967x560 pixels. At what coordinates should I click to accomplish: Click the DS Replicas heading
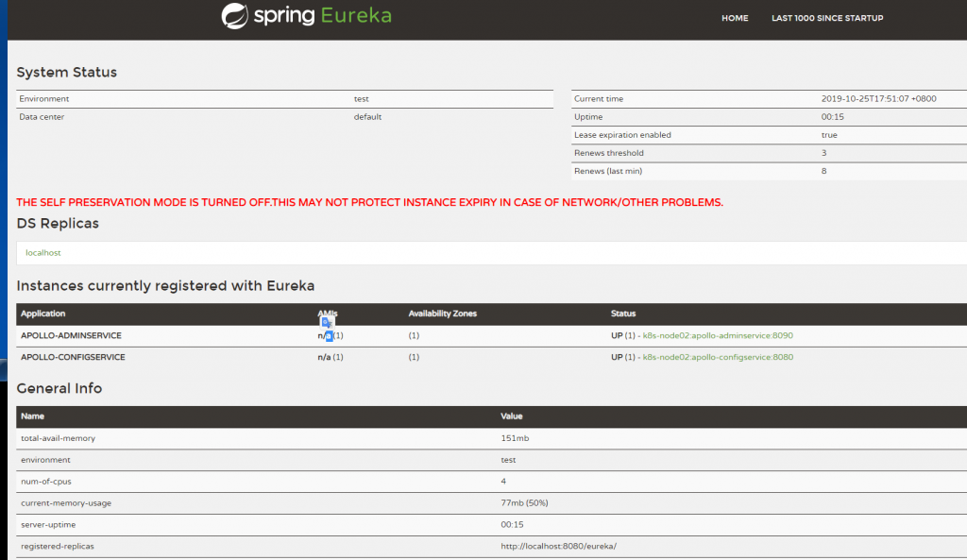(x=58, y=223)
